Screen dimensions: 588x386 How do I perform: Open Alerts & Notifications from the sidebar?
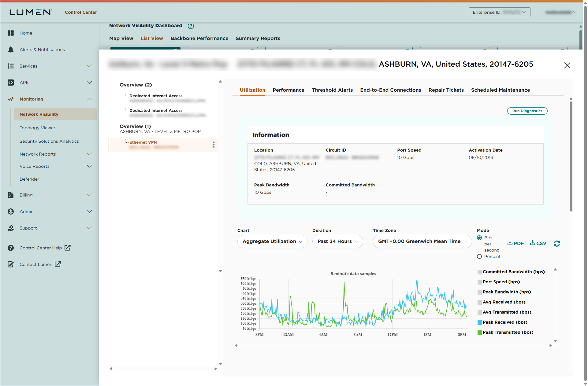coord(42,49)
